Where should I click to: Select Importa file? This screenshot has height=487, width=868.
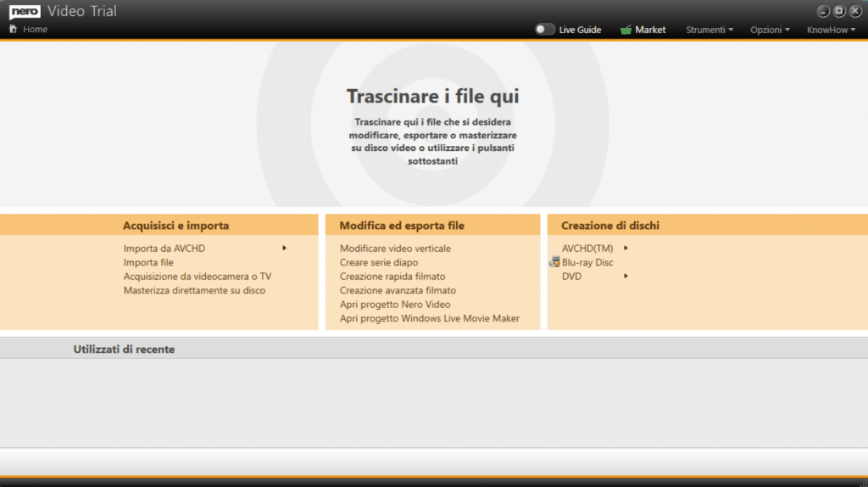coord(148,263)
